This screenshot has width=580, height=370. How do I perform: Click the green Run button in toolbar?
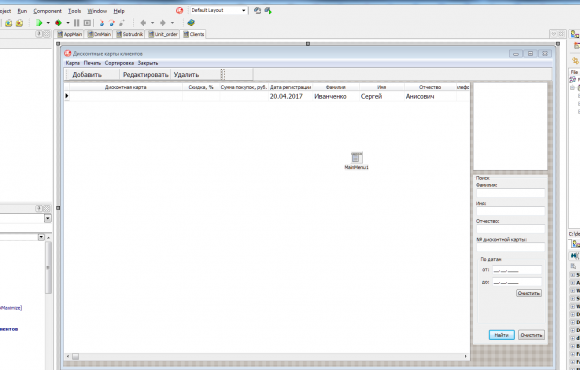coord(39,23)
